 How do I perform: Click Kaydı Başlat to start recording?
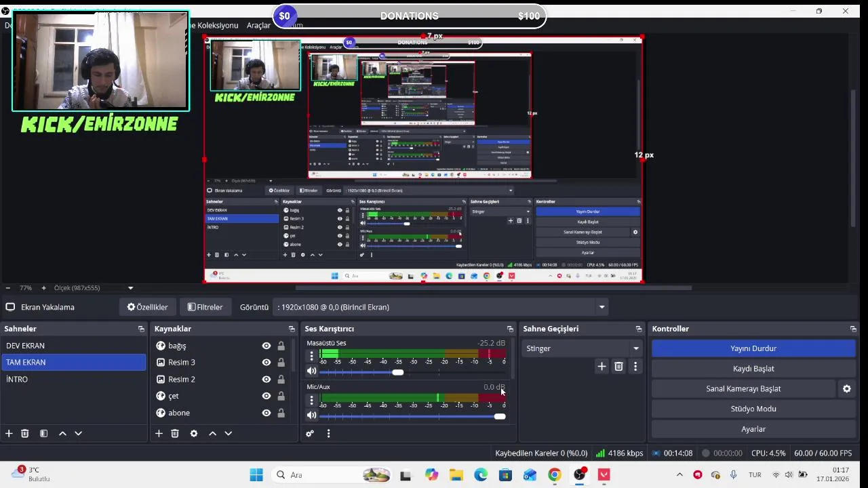[753, 369]
